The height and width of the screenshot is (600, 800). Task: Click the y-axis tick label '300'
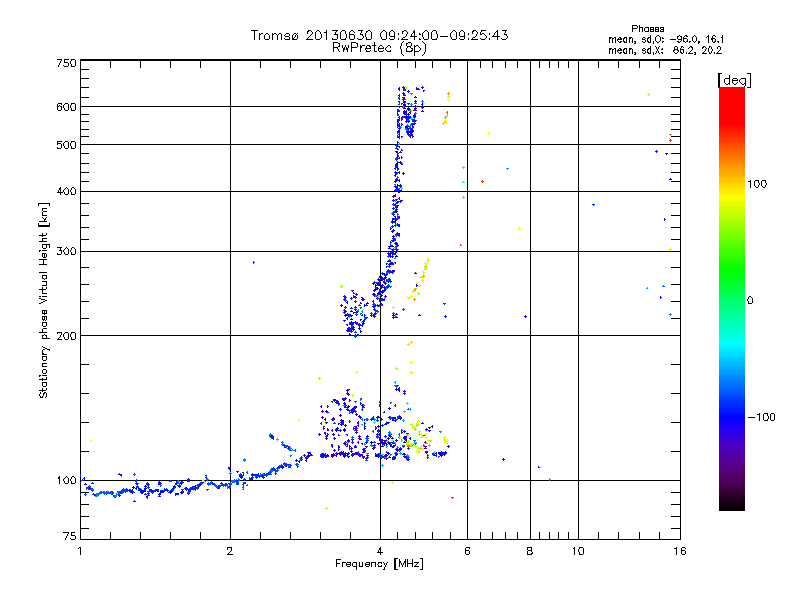point(66,252)
